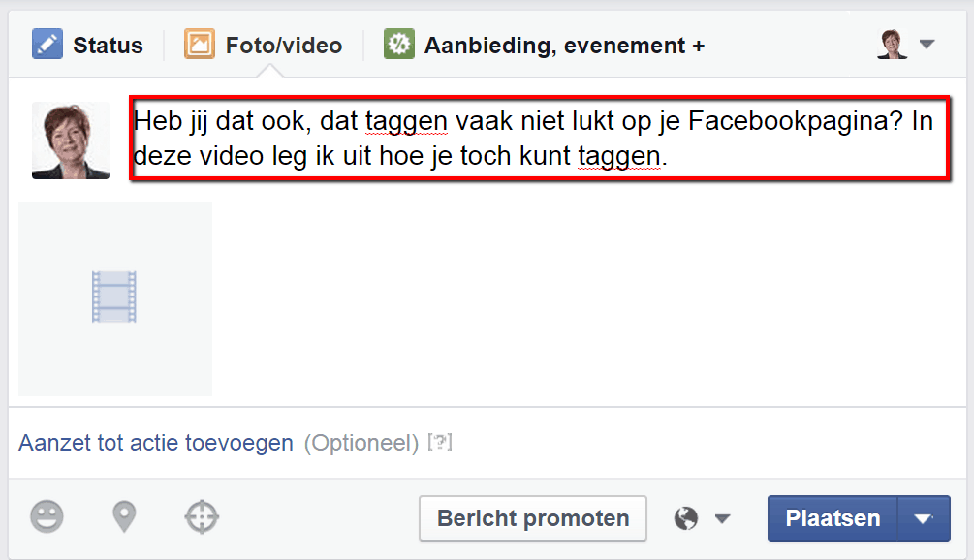Click the film strip video icon
The image size is (974, 560).
pyautogui.click(x=114, y=296)
